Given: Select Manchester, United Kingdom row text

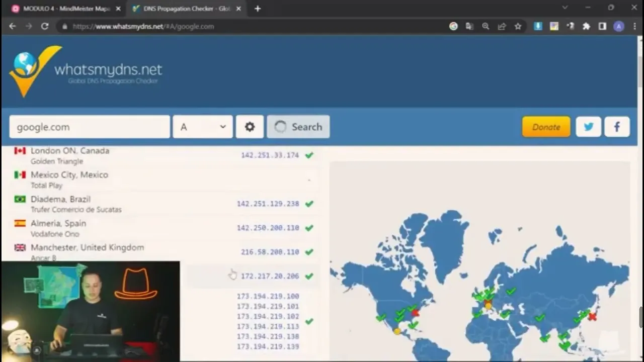Looking at the screenshot, I should coord(88,247).
